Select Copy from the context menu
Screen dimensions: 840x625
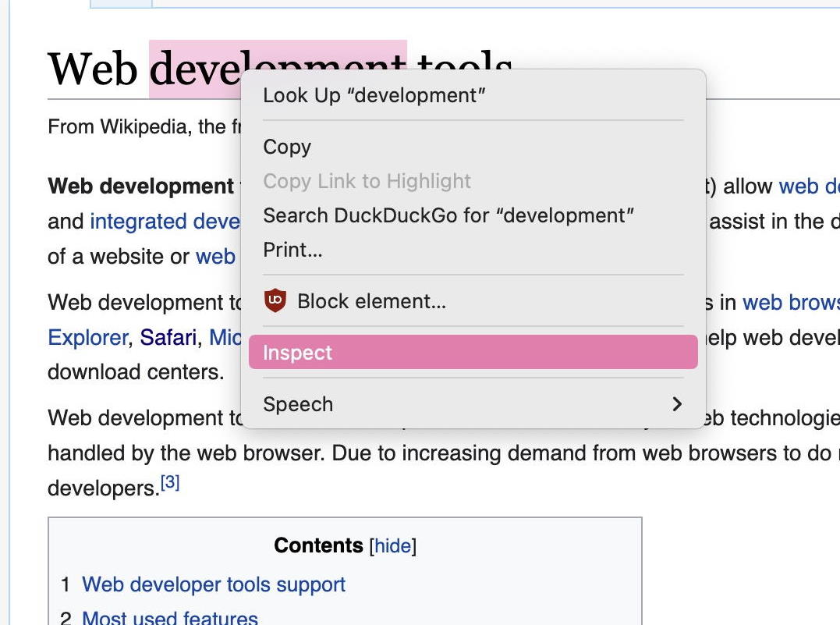click(473, 147)
